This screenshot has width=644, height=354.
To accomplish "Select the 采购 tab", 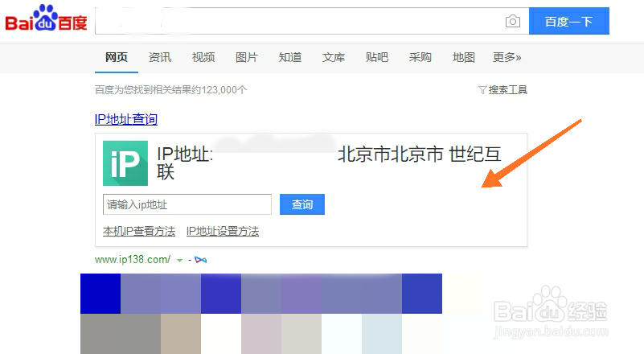I will [420, 57].
